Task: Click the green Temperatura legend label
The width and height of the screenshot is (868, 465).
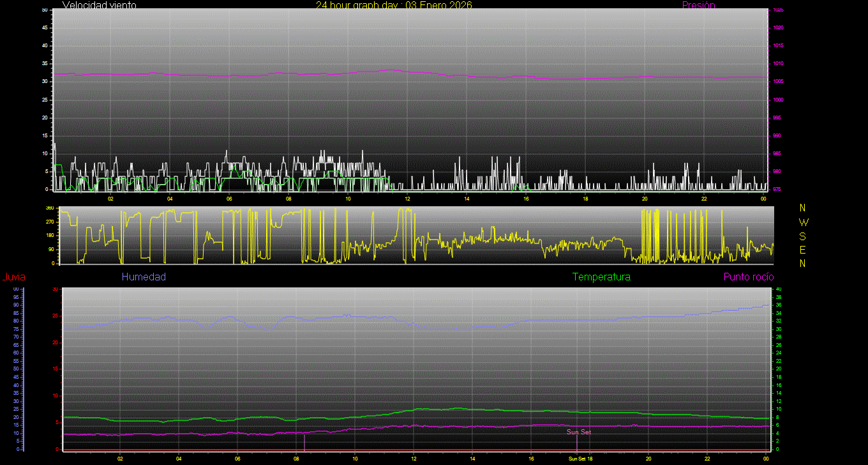Action: coord(601,277)
